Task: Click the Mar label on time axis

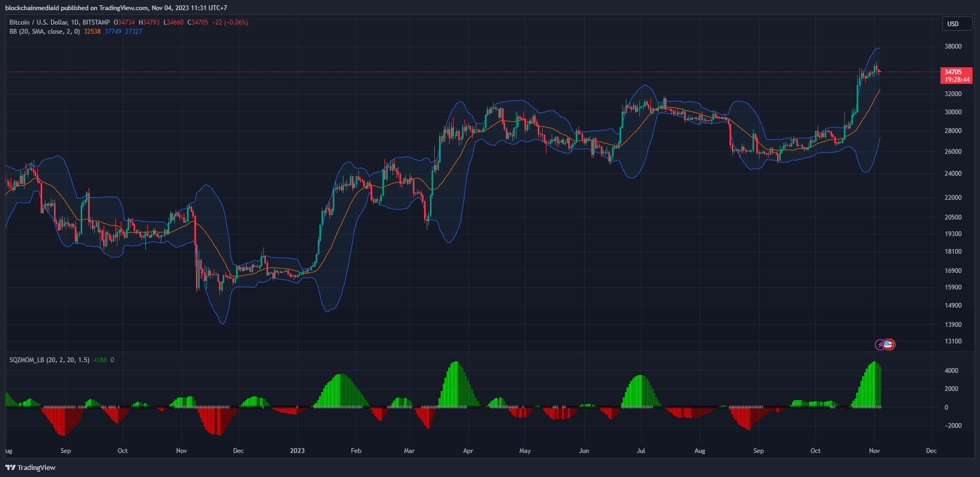Action: [409, 451]
